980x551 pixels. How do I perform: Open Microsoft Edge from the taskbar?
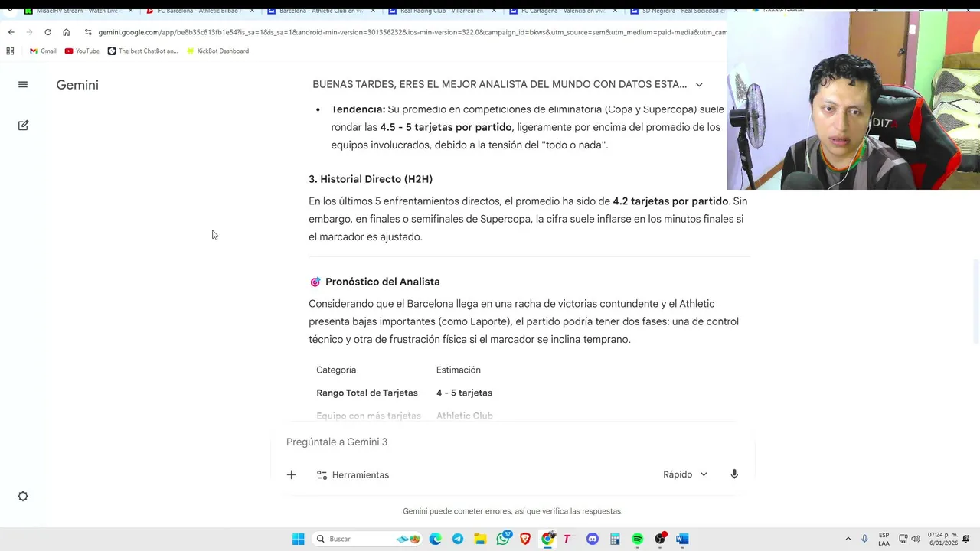point(435,539)
